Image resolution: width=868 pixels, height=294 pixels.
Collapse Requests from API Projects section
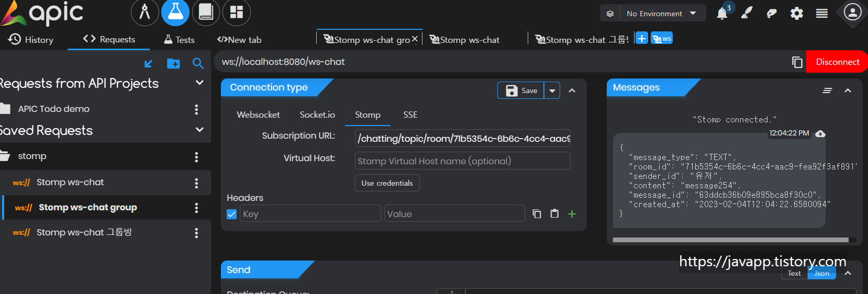(199, 83)
